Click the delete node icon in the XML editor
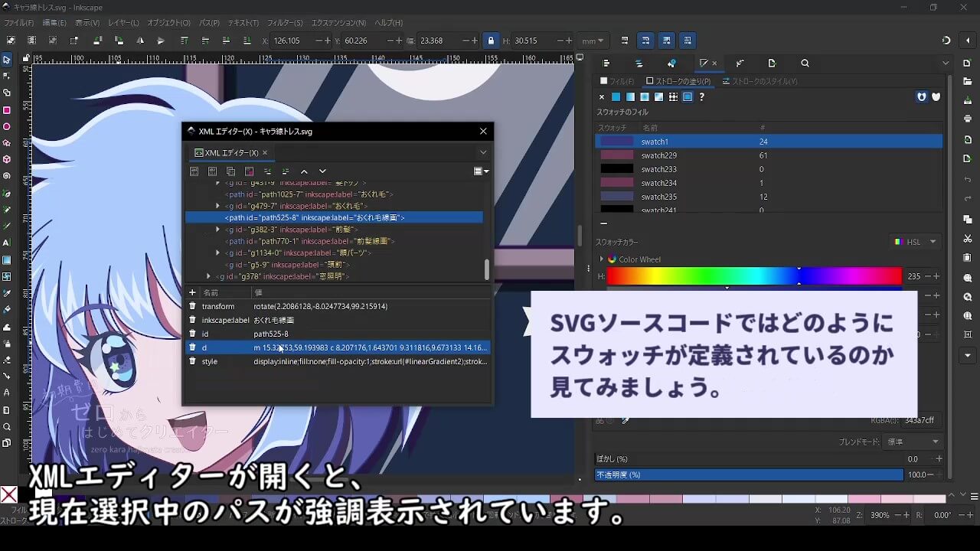Screen dimensions: 980x551 point(249,171)
